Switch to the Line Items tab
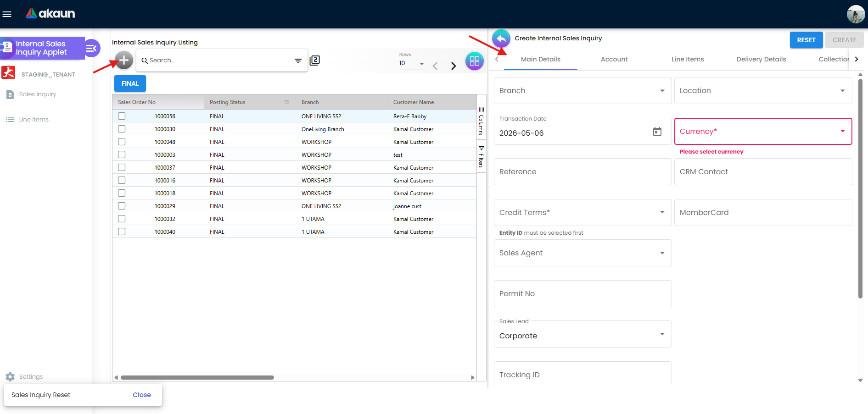Image resolution: width=868 pixels, height=414 pixels. tap(688, 59)
